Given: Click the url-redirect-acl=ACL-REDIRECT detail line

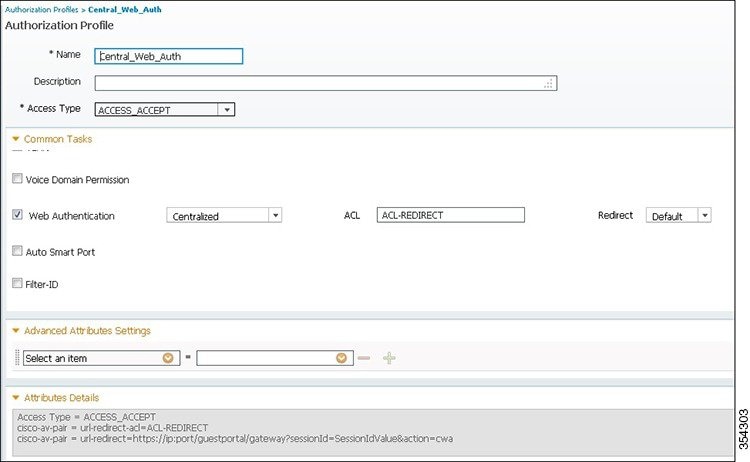Looking at the screenshot, I should pyautogui.click(x=112, y=428).
